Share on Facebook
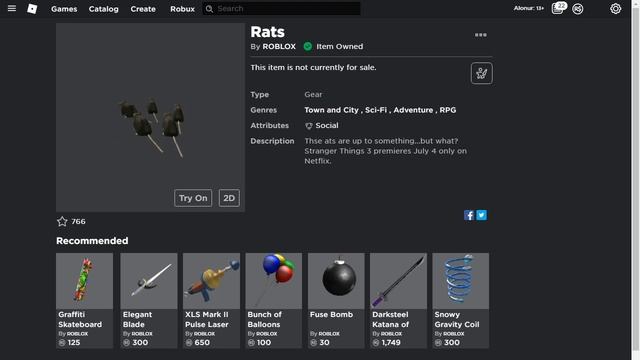640x360 pixels. pyautogui.click(x=469, y=215)
